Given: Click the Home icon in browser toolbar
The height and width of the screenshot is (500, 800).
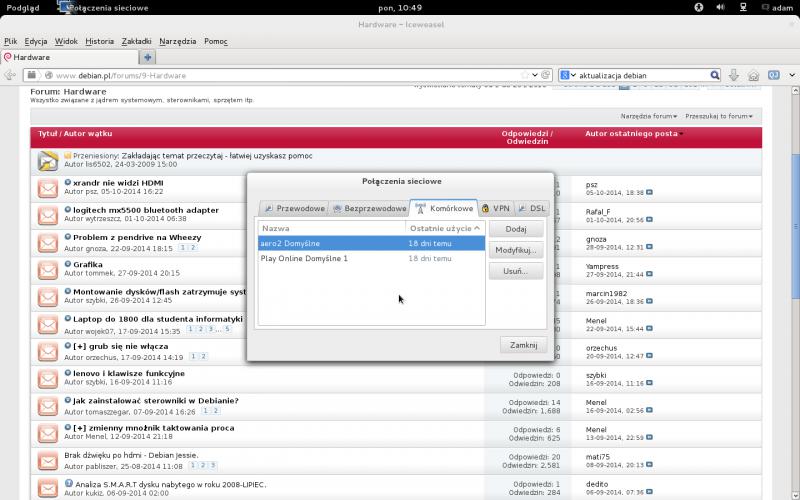Looking at the screenshot, I should point(754,75).
